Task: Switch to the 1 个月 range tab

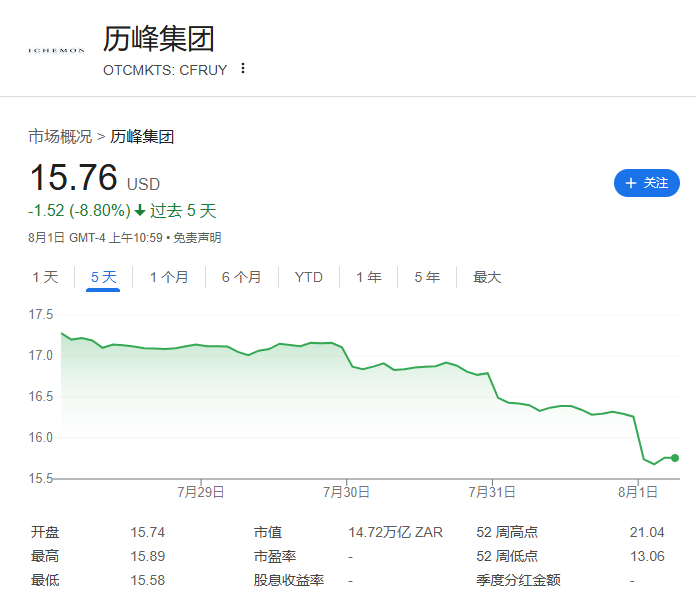Action: pyautogui.click(x=169, y=277)
